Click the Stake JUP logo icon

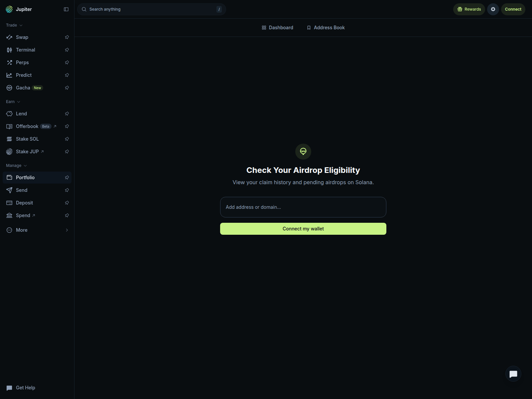click(9, 152)
